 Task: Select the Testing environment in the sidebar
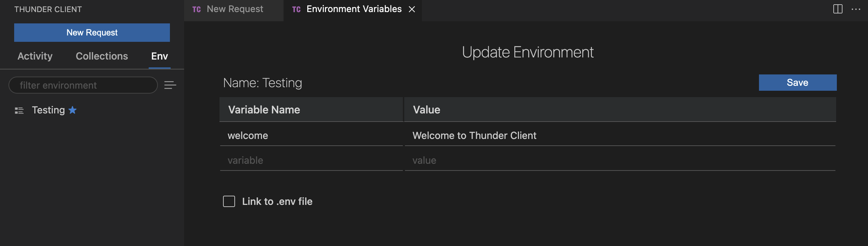[48, 110]
